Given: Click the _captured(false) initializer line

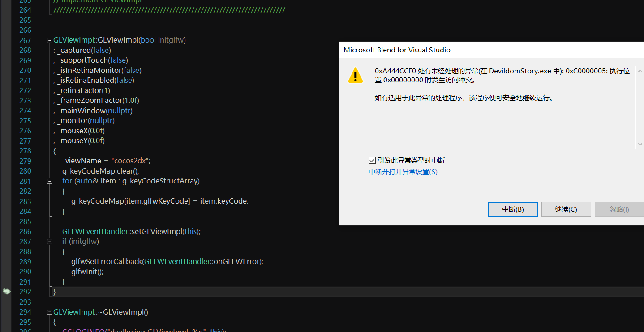Looking at the screenshot, I should click(x=82, y=50).
